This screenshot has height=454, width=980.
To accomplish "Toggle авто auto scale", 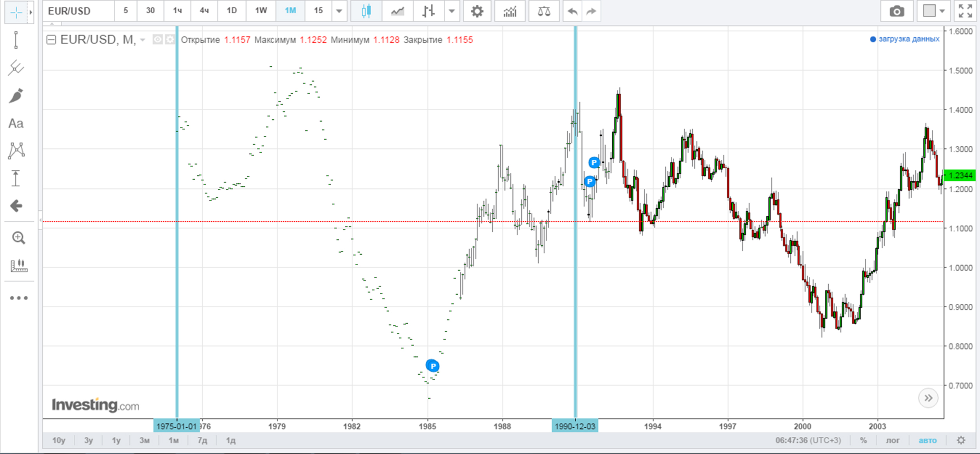I will coord(927,440).
